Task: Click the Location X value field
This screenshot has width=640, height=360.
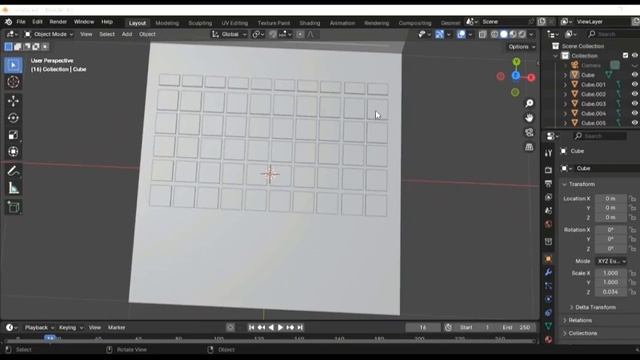Action: coord(611,199)
